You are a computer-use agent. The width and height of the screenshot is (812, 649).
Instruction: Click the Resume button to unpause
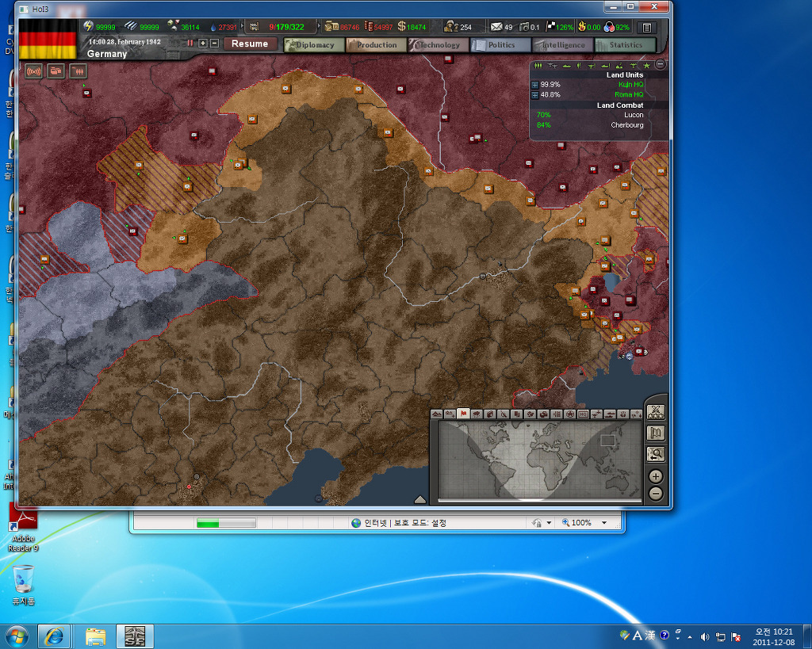[x=250, y=44]
